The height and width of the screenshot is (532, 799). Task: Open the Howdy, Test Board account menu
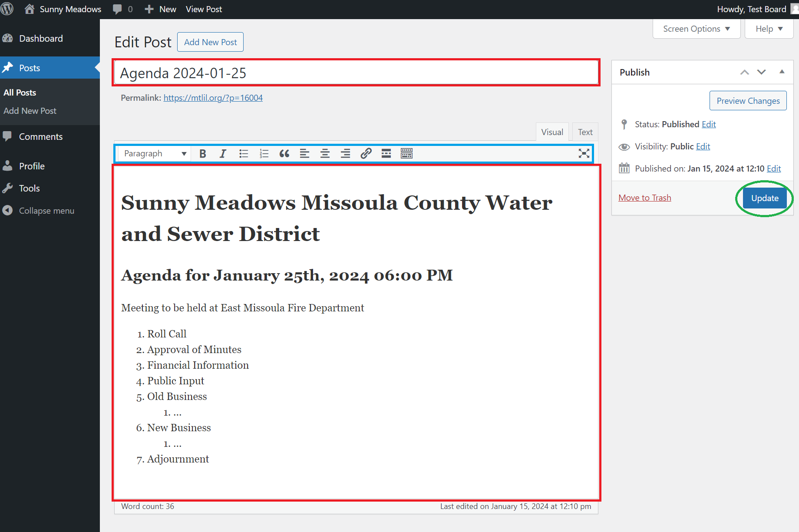pos(757,9)
